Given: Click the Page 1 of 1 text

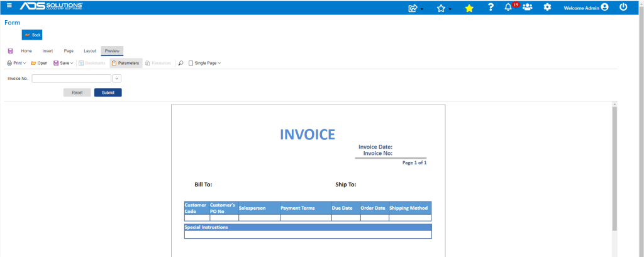Looking at the screenshot, I should tap(414, 163).
